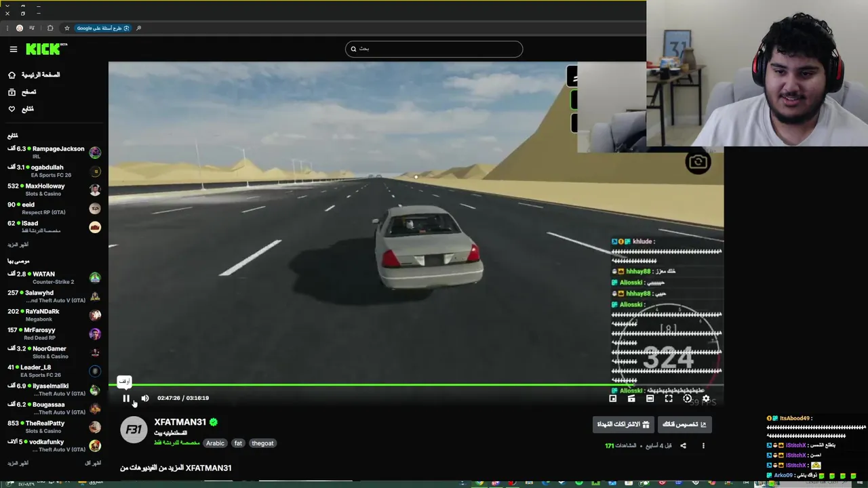
Task: Open the NoorGamer recommended channel
Action: tap(54, 352)
